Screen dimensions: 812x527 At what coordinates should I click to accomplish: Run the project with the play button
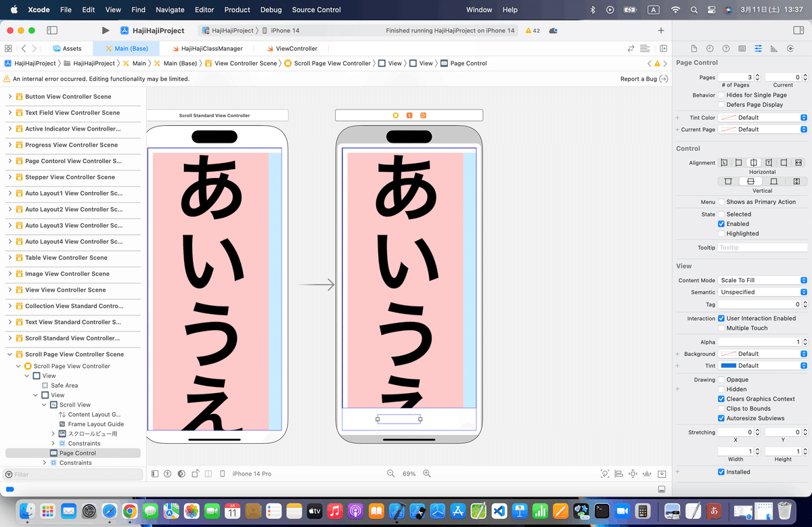click(106, 30)
